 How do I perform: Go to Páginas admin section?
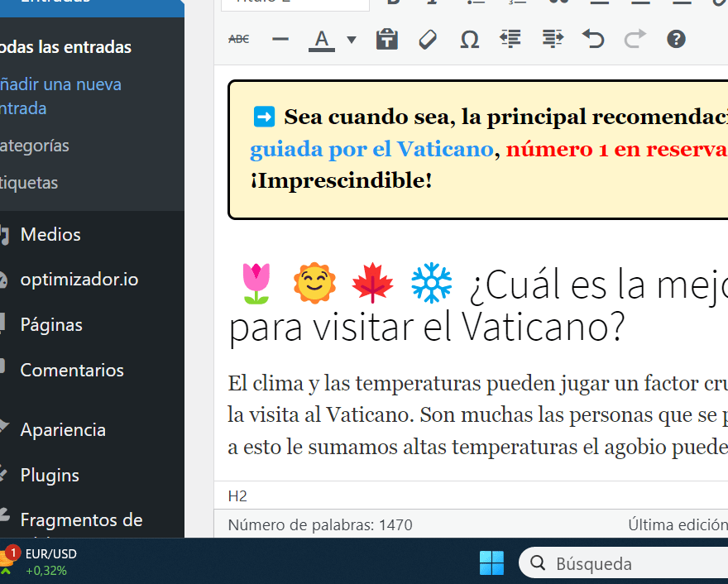point(51,325)
